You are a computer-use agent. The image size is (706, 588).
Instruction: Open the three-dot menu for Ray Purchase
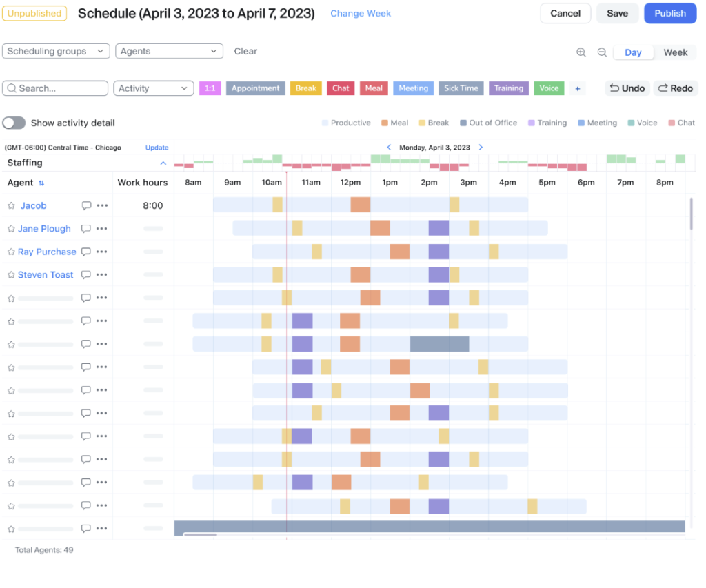(x=102, y=252)
